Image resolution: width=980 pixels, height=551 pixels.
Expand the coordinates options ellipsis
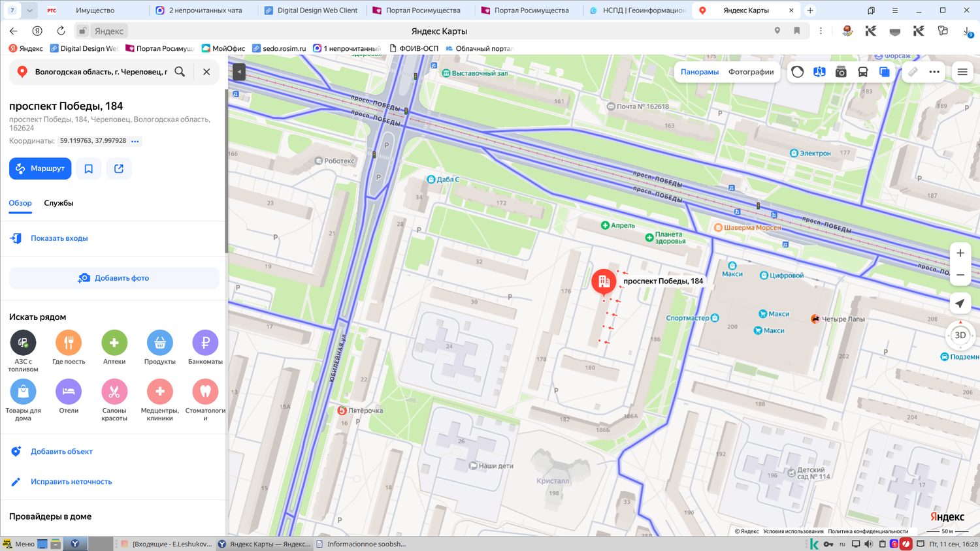point(135,141)
